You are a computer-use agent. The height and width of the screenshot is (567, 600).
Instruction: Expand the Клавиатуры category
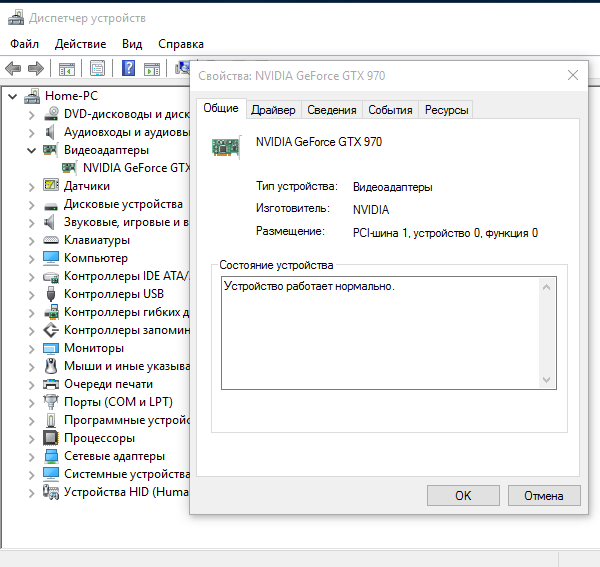click(x=32, y=241)
